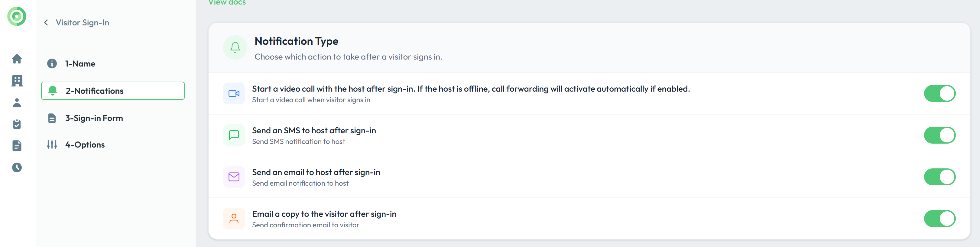Toggle the email to host notification switch
980x247 pixels.
939,177
